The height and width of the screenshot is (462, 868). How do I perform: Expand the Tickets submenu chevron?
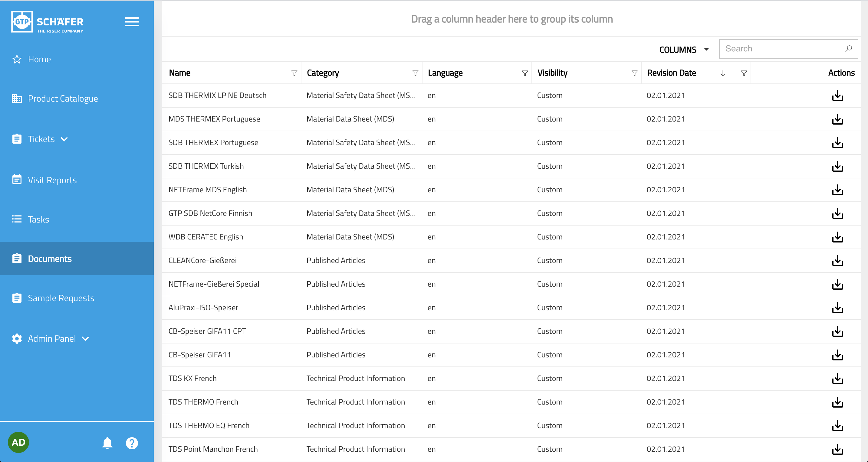(x=64, y=139)
